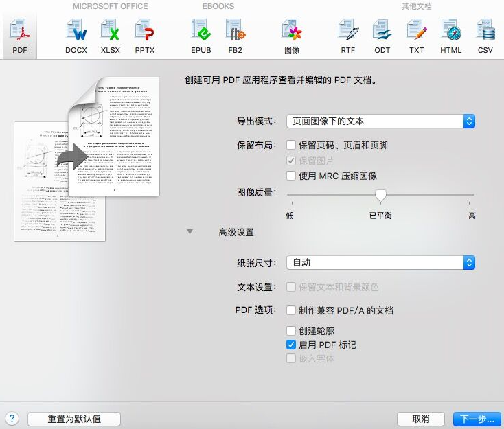Uncheck 启用 PDF 标记 checkbox
Screen dimensions: 504x429
point(291,345)
